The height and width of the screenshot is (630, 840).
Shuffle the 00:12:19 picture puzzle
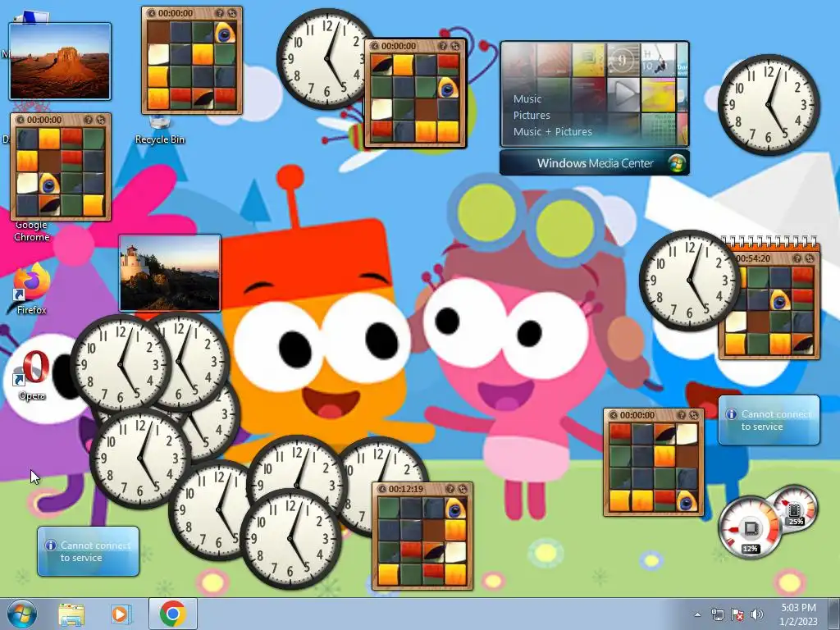point(463,489)
